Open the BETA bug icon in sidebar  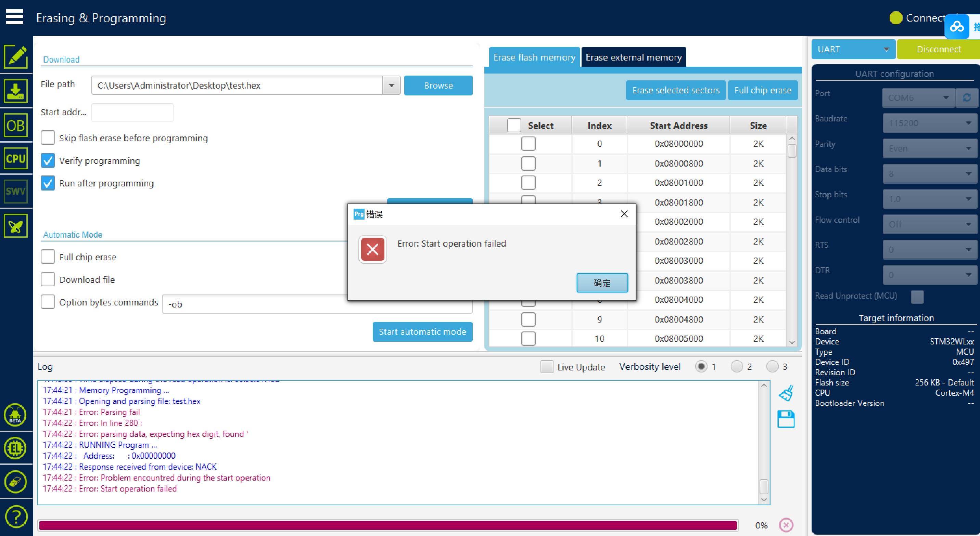pos(15,415)
